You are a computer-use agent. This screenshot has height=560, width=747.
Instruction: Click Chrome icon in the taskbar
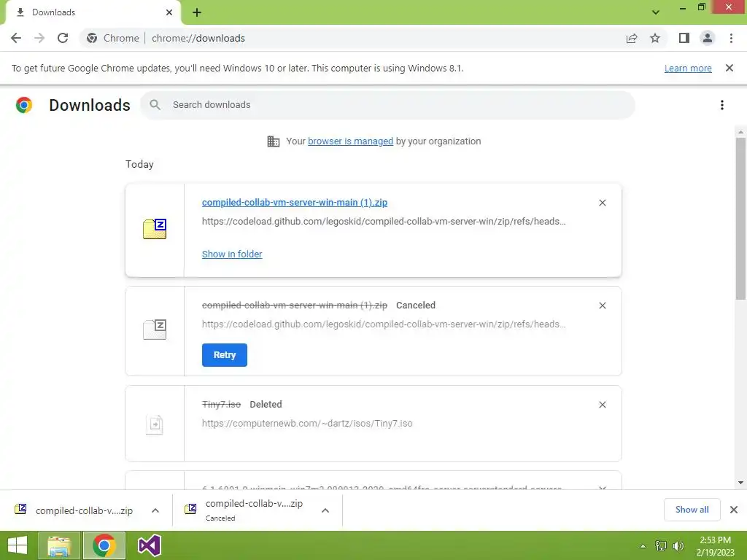pyautogui.click(x=104, y=545)
